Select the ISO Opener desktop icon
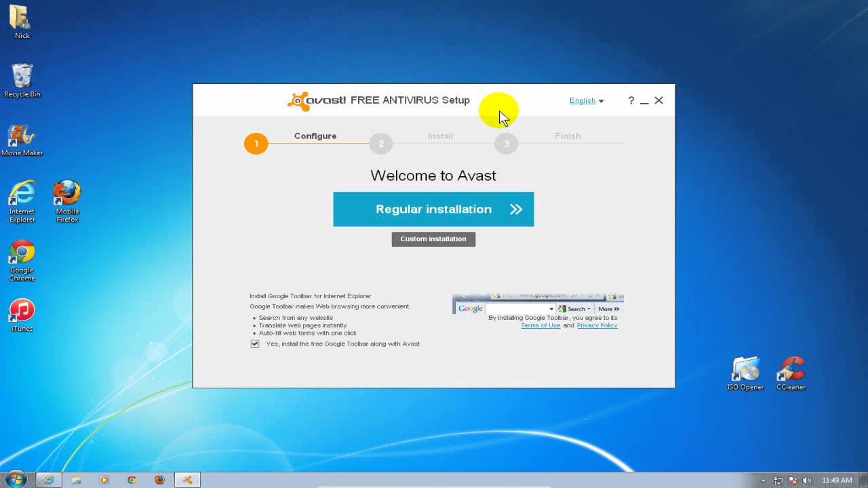 (x=745, y=374)
